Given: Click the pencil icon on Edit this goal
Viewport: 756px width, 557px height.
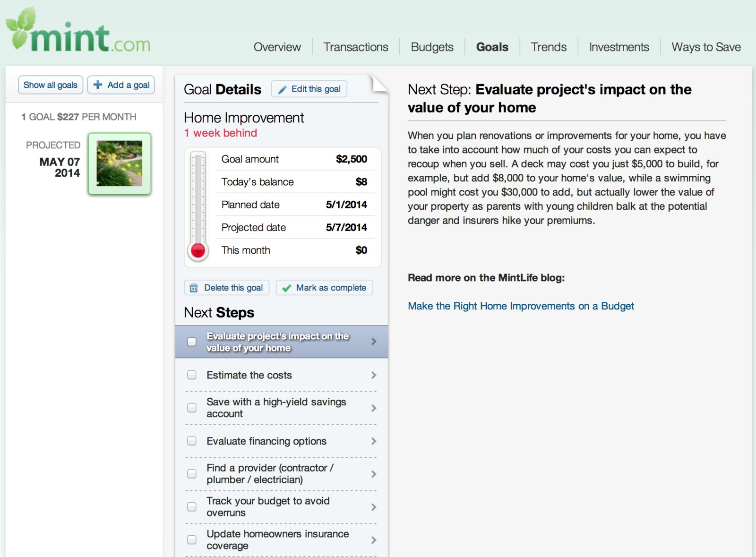Looking at the screenshot, I should (x=283, y=89).
